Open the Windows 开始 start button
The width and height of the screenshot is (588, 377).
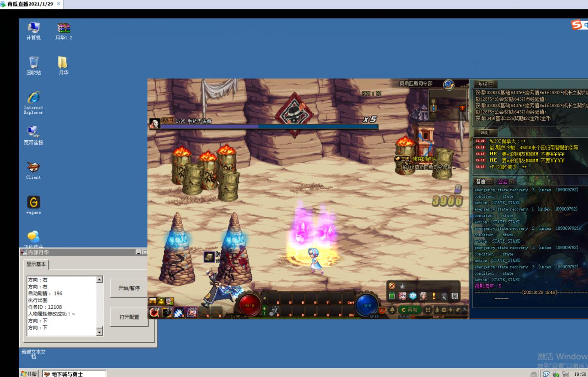pyautogui.click(x=29, y=373)
